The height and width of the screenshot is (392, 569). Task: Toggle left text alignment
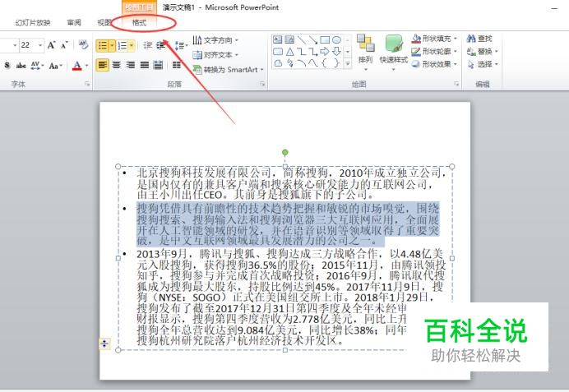coord(103,65)
